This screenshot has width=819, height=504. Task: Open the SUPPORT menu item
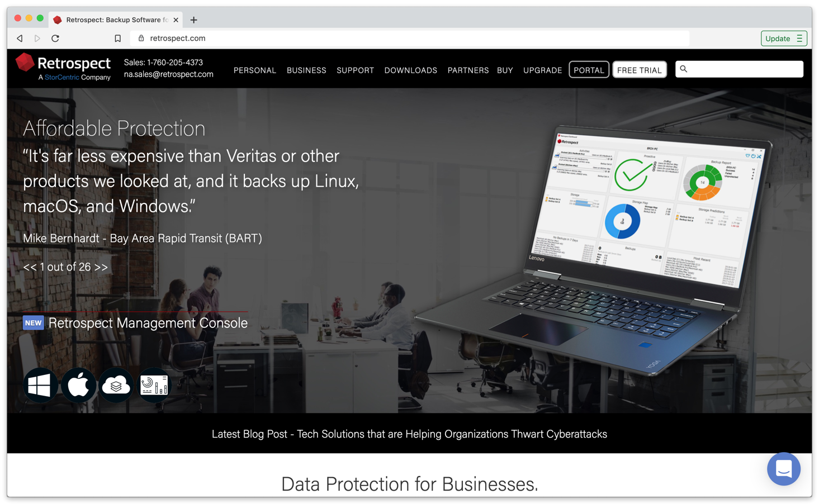click(355, 70)
